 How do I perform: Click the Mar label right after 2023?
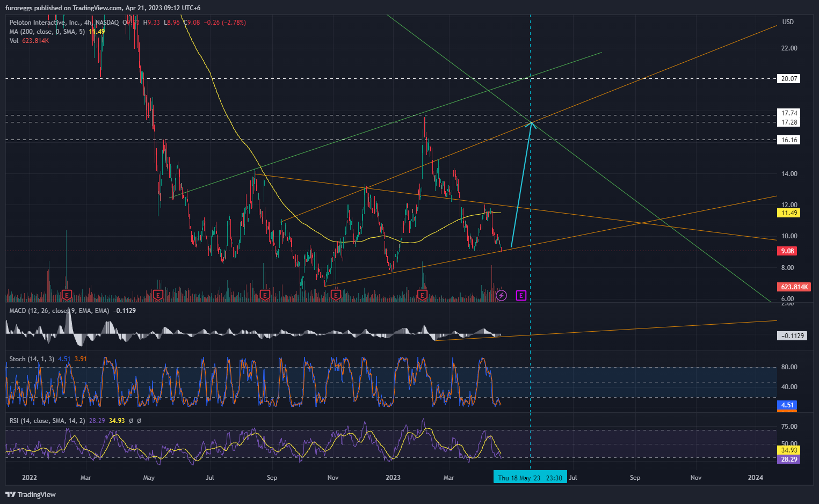[448, 478]
